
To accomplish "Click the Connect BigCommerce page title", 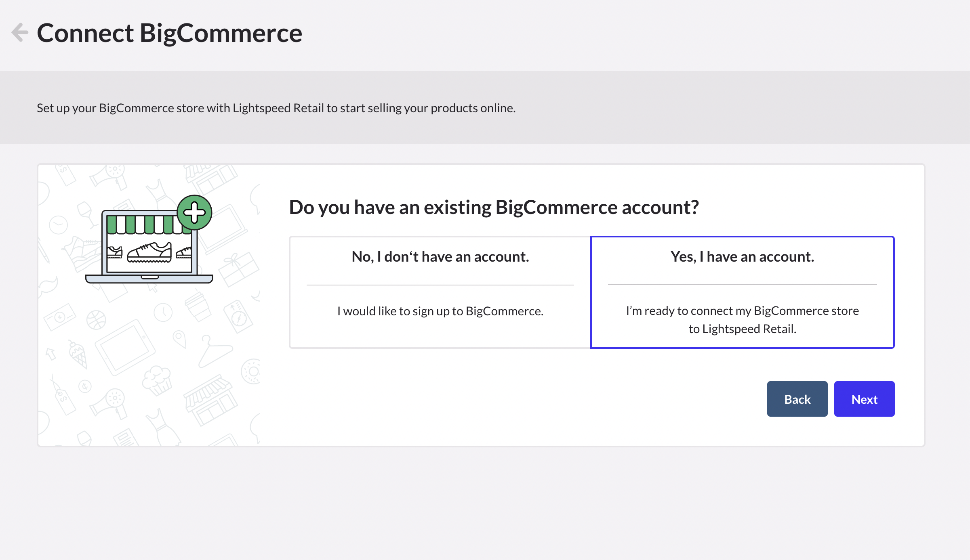I will point(169,33).
